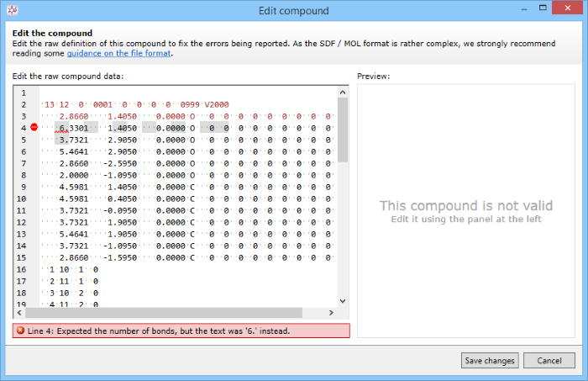Click the erroneous '6.3301' value on line 4
Image resolution: width=588 pixels, height=381 pixels.
74,129
